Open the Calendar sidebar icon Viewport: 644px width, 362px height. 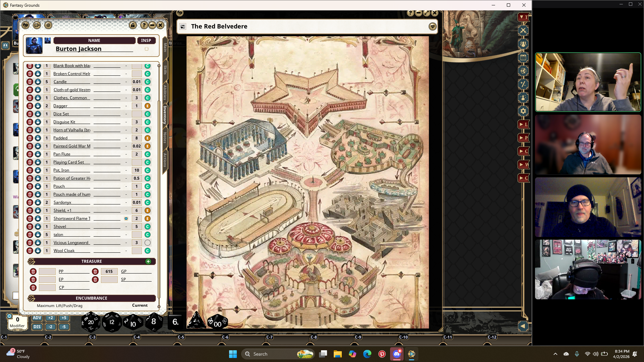[x=523, y=58]
